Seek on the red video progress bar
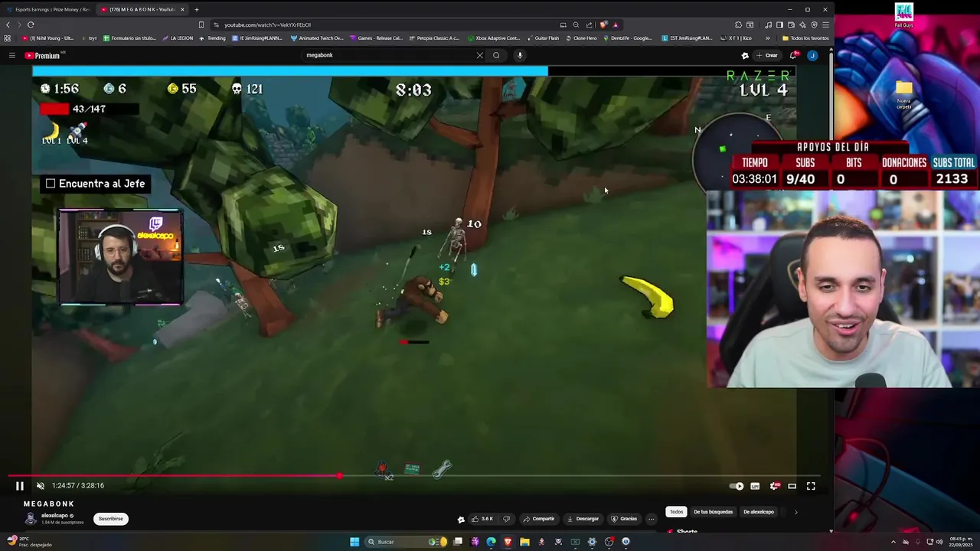The image size is (980, 551). 414,476
